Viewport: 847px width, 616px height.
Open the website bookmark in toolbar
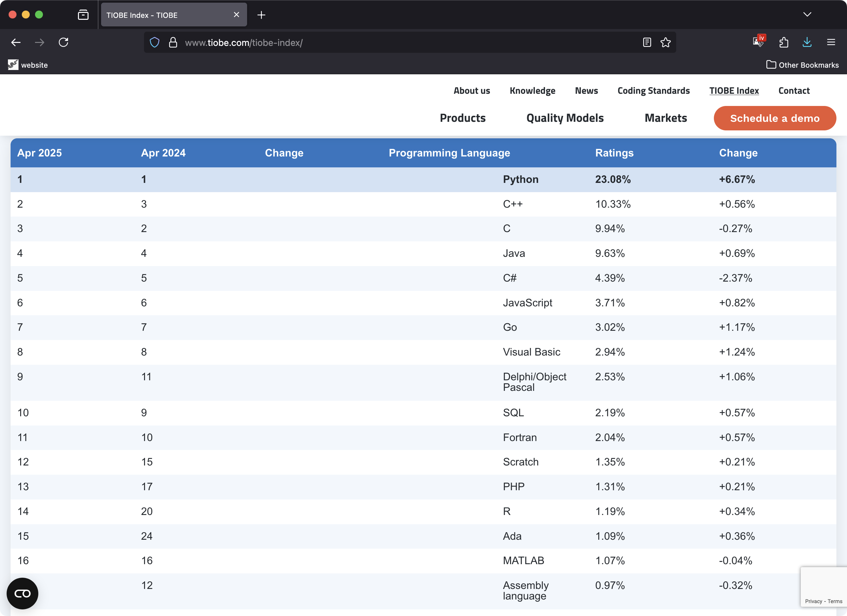(x=28, y=65)
